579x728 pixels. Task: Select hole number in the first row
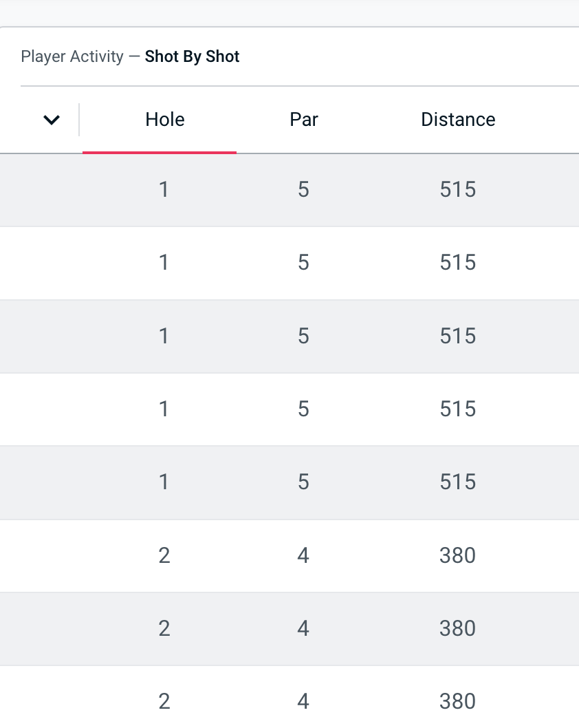click(164, 190)
